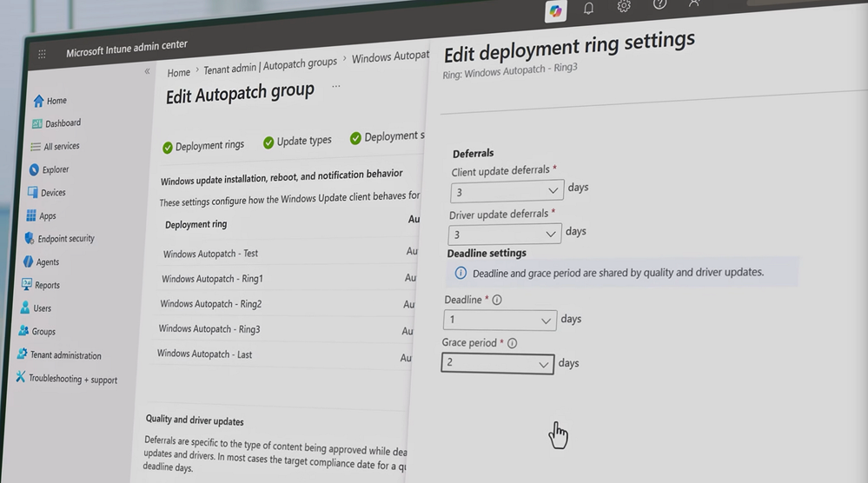
Task: Open the Client update deferrals dropdown
Action: pyautogui.click(x=507, y=191)
